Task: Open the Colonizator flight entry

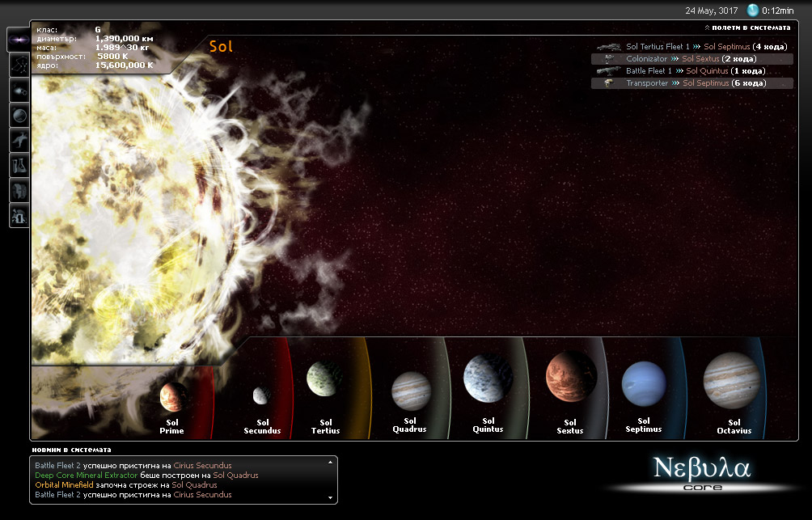Action: tap(646, 59)
